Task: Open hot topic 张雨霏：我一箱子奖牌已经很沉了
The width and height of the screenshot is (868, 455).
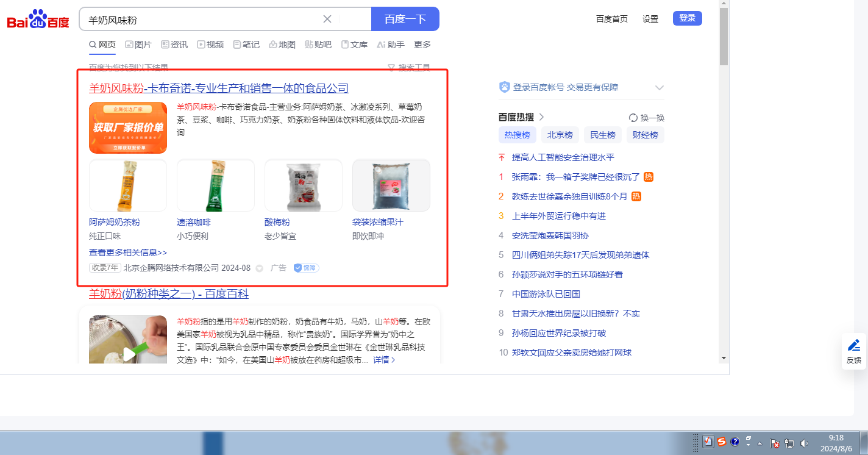Action: tap(576, 177)
